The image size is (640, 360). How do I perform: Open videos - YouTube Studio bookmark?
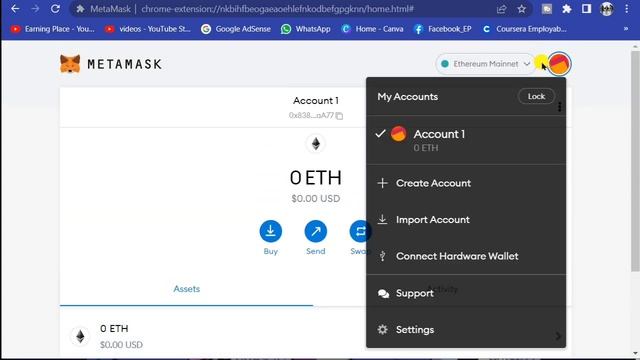click(148, 29)
